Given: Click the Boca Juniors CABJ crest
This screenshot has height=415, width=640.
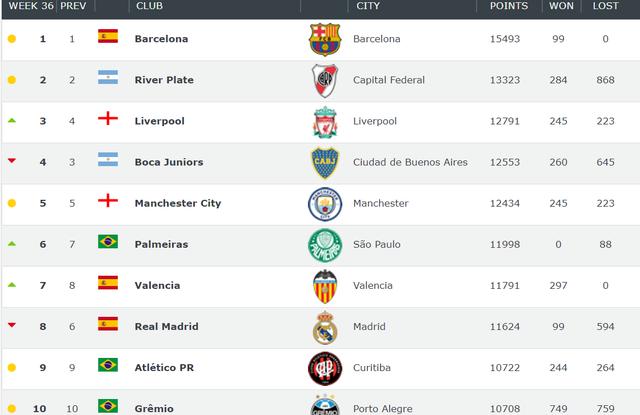Looking at the screenshot, I should (x=325, y=162).
